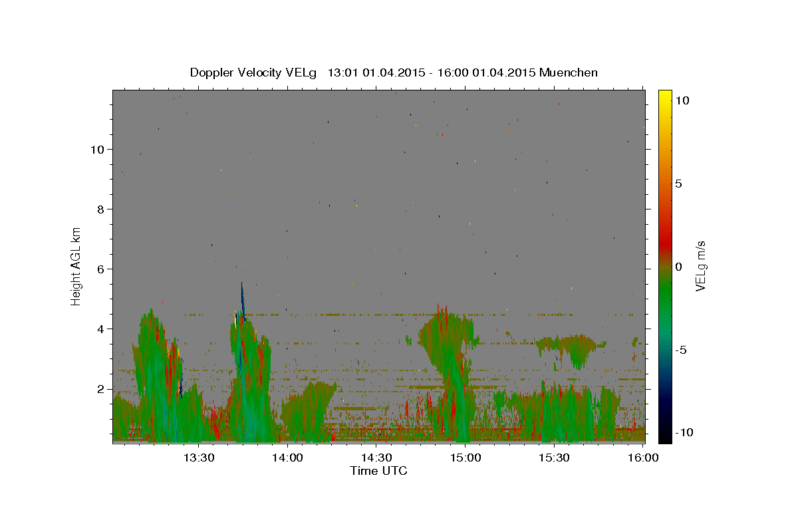Click the tall convective echo spike near 13:45
This screenshot has width=798, height=532.
coord(243,303)
